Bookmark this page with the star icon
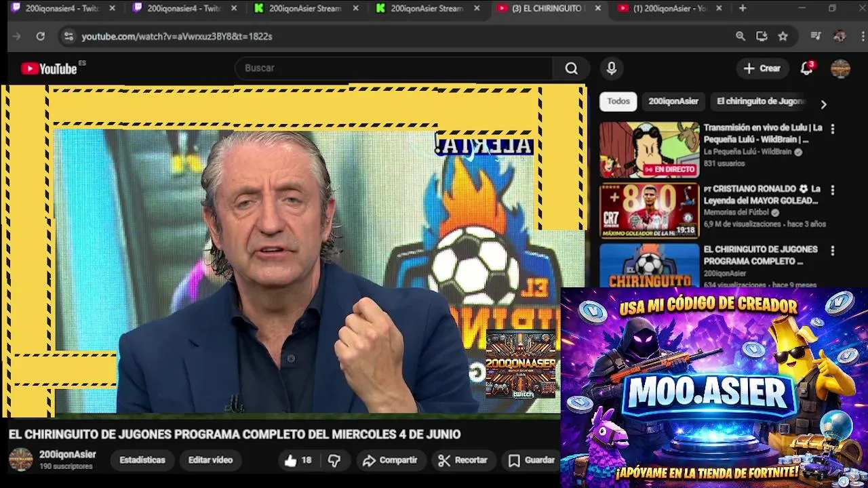Viewport: 868px width, 488px height. tap(783, 37)
